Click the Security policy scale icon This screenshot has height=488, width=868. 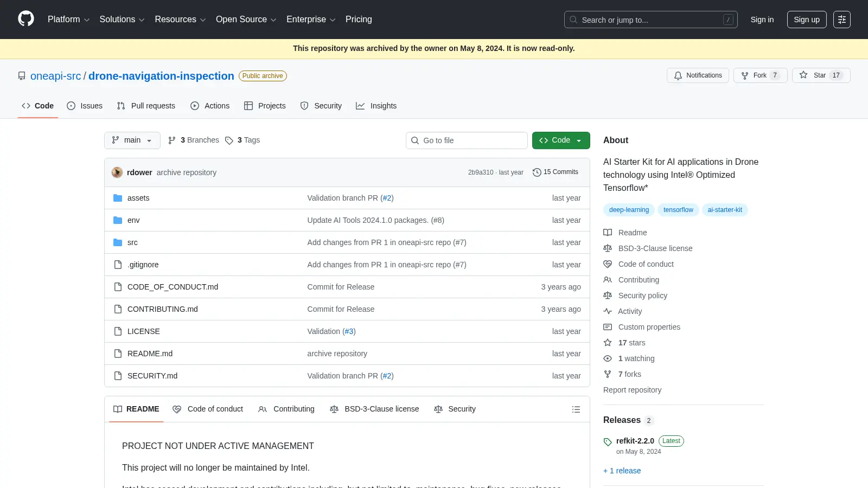(608, 296)
